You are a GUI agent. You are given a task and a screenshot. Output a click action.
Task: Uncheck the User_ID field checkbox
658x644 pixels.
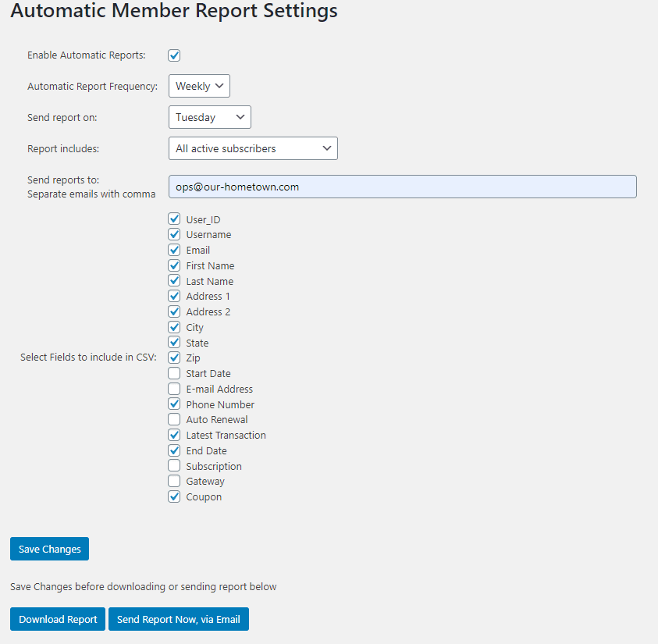point(174,219)
